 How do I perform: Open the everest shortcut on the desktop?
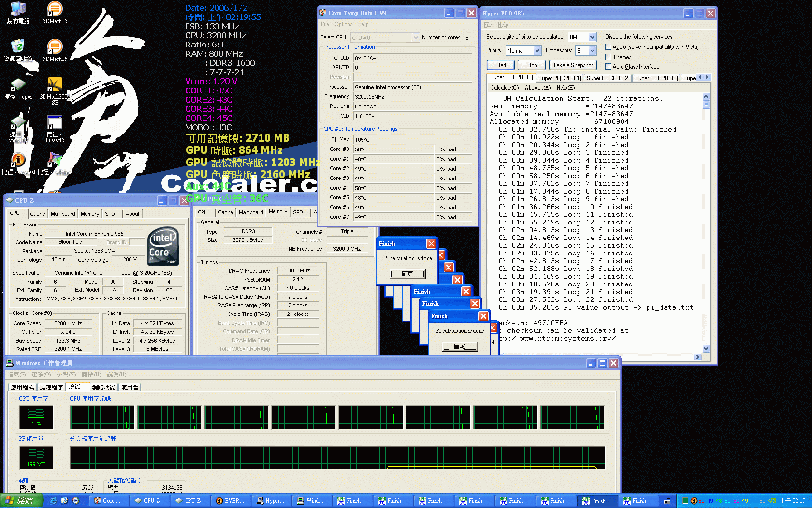18,164
